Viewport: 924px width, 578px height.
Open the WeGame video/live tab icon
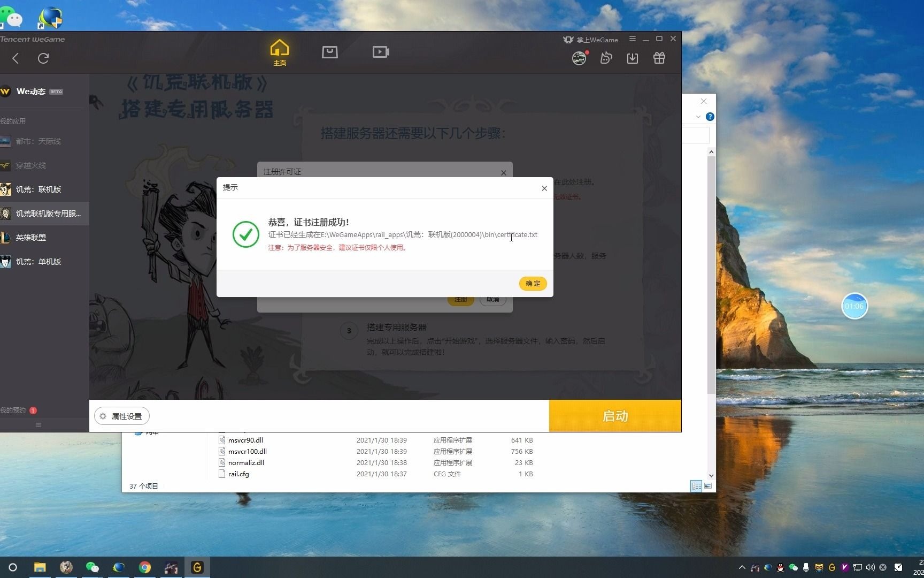pos(381,52)
